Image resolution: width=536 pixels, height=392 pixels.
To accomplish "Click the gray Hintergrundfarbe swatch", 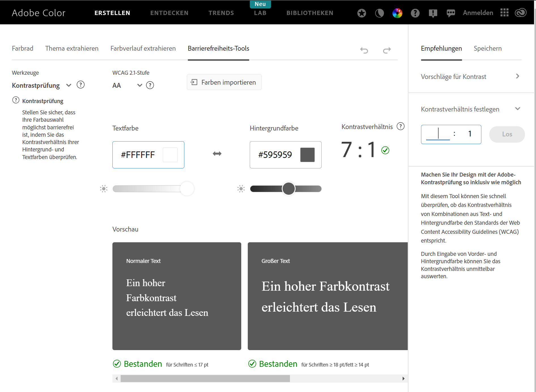I will pos(307,155).
